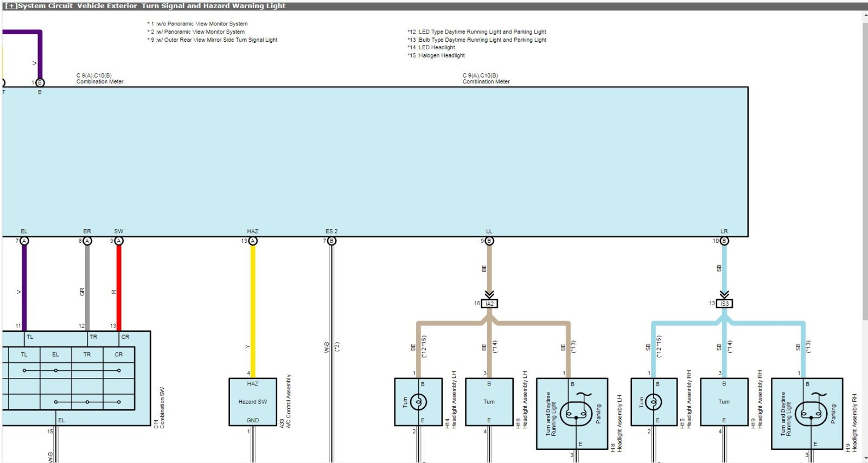
Task: Click the TL switch contact cell
Action: [24, 355]
